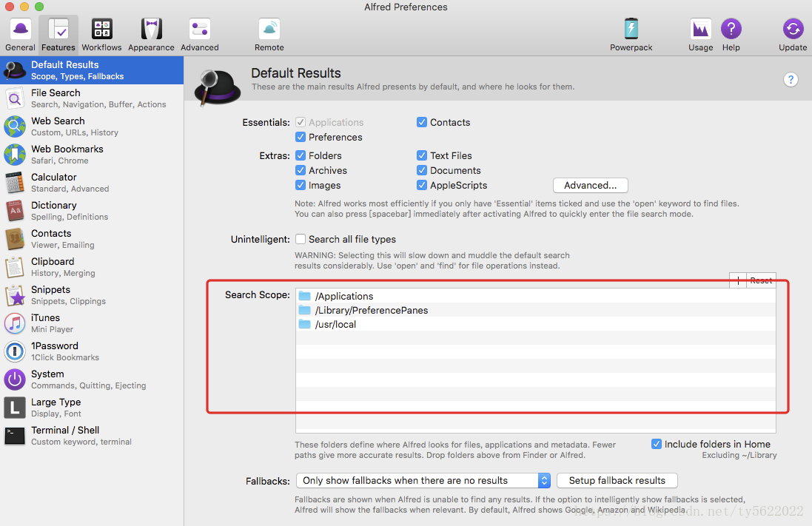Click Setup fallback results button

coord(617,480)
